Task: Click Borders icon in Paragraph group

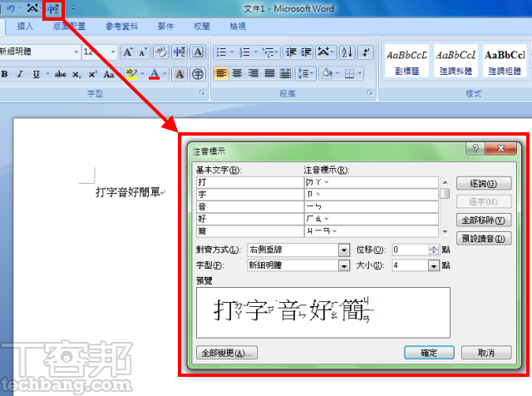Action: 349,73
